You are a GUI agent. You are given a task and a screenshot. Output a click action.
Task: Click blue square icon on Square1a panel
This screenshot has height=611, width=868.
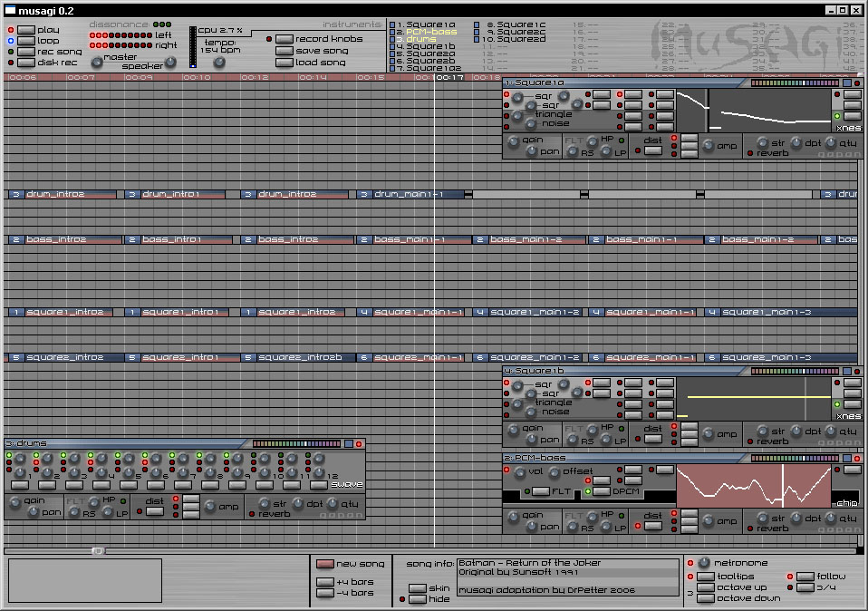[847, 83]
